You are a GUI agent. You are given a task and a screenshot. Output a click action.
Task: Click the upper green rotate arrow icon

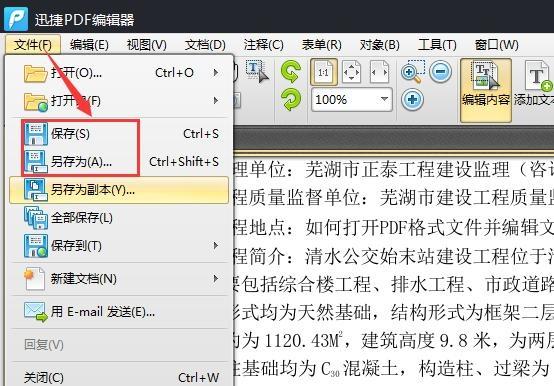pos(291,72)
